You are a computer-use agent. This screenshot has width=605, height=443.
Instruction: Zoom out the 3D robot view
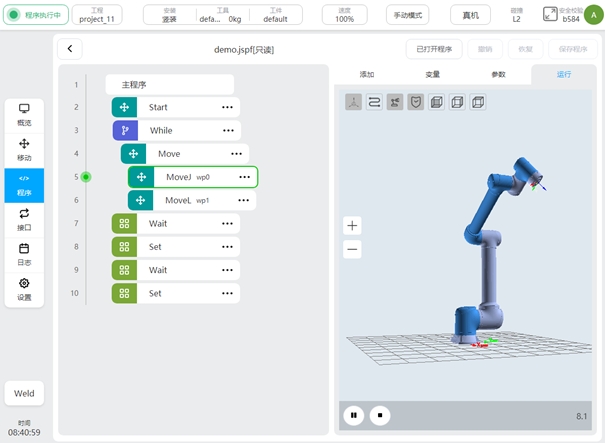[352, 250]
